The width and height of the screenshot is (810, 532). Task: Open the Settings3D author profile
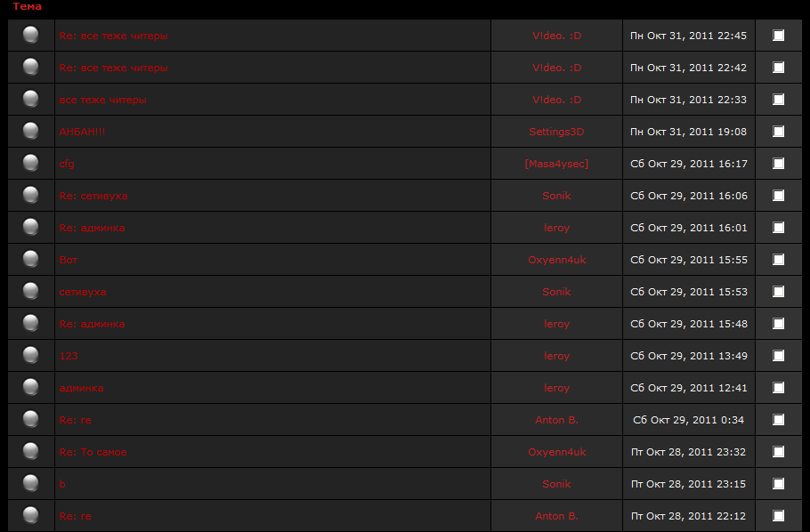pyautogui.click(x=556, y=132)
